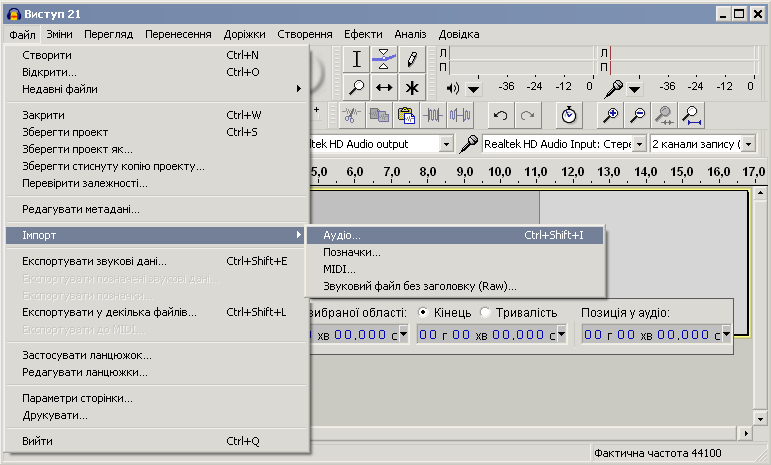The width and height of the screenshot is (771, 465).
Task: Select the Zoom magnifier tool
Action: (356, 87)
